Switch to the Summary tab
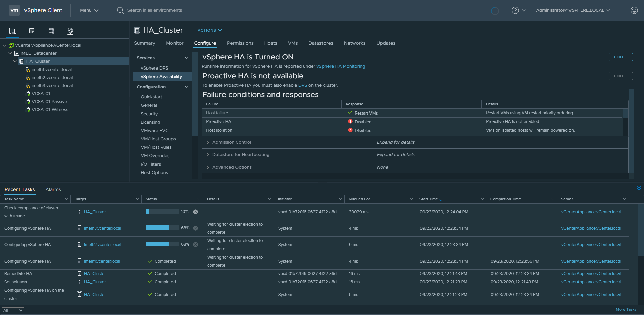The height and width of the screenshot is (315, 644). click(x=145, y=43)
